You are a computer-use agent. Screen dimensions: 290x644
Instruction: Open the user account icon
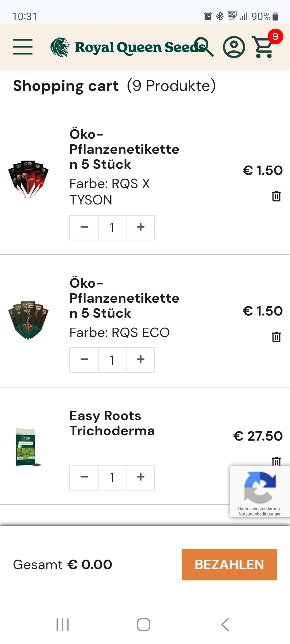234,47
